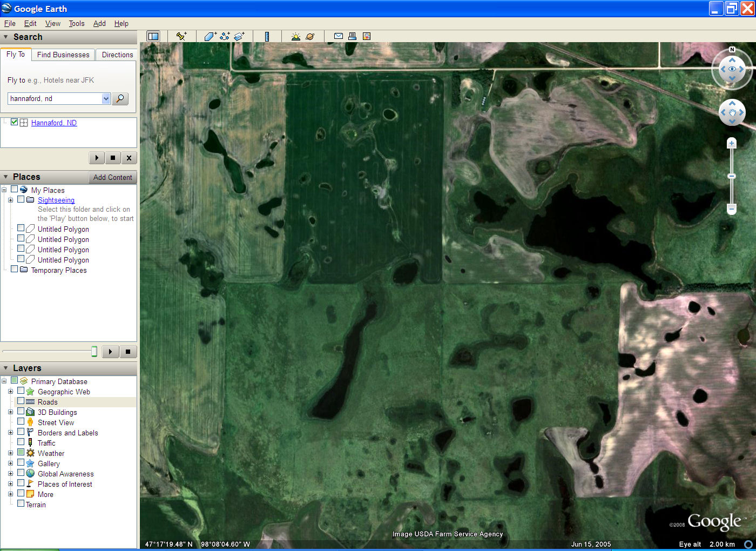The image size is (756, 551).
Task: Click the Google Earth globe title bar icon
Action: click(6, 9)
